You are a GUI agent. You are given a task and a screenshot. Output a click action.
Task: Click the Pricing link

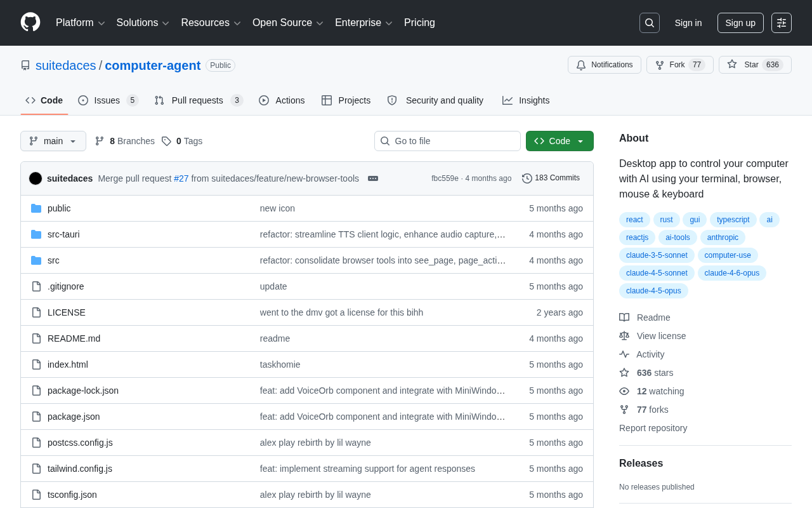tap(419, 23)
